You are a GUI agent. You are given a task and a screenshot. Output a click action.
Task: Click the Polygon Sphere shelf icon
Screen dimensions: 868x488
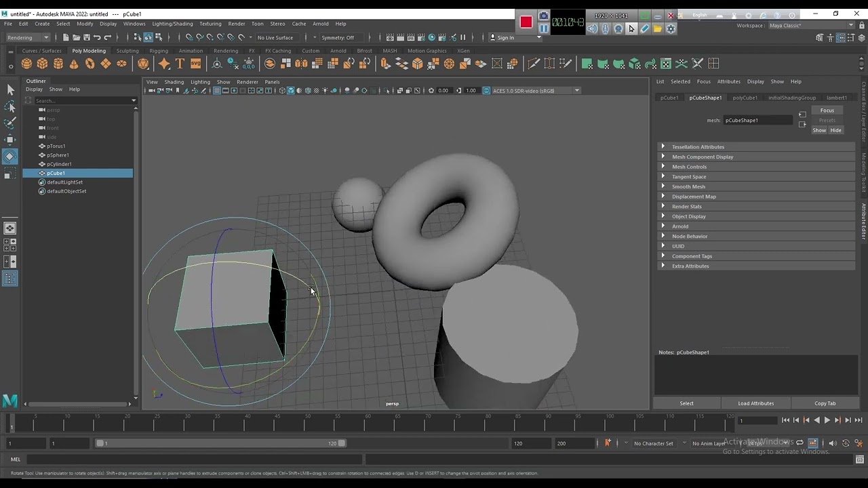(26, 64)
